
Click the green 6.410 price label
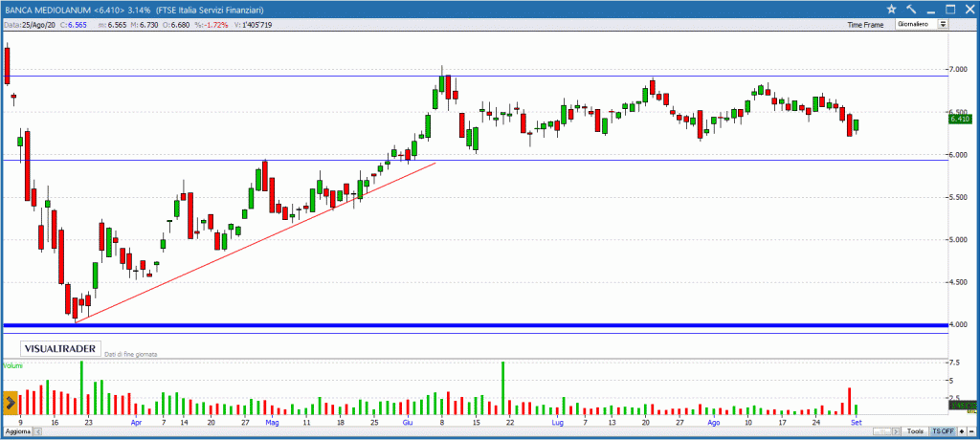[959, 119]
